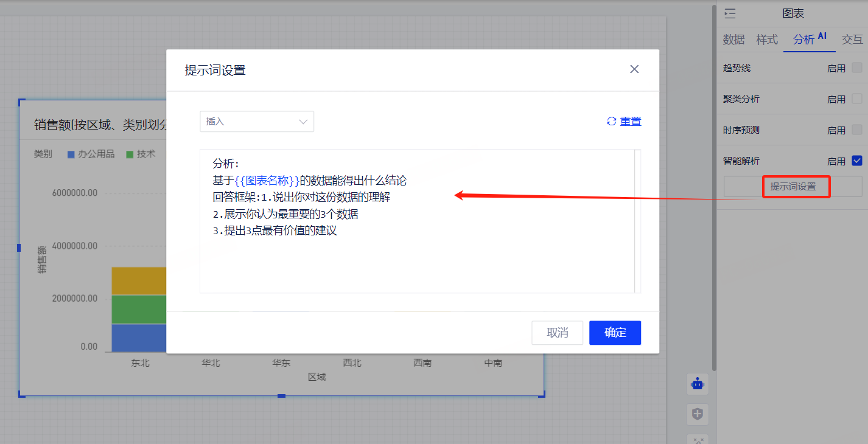Click the green 技术 legend square
The height and width of the screenshot is (444, 868).
pyautogui.click(x=130, y=154)
